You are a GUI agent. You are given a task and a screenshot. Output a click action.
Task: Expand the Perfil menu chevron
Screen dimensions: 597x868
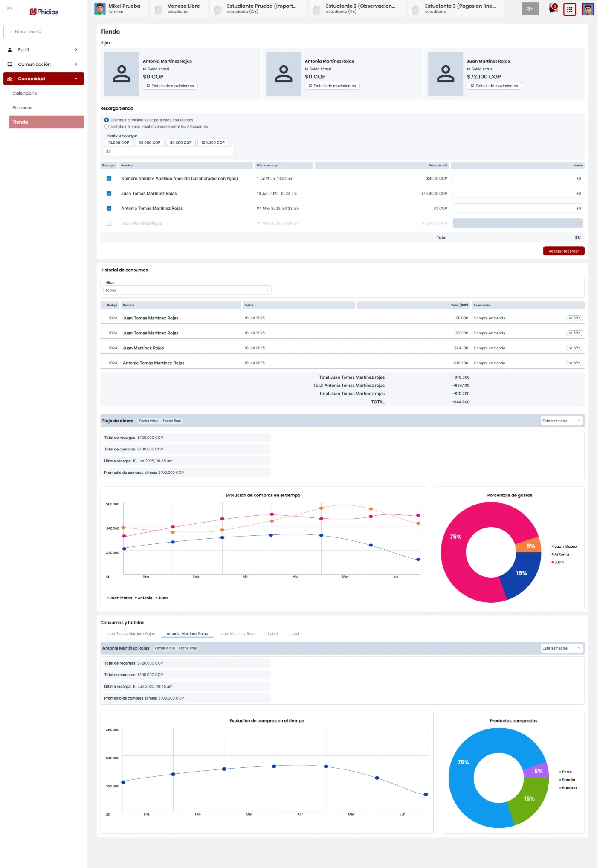[x=76, y=50]
